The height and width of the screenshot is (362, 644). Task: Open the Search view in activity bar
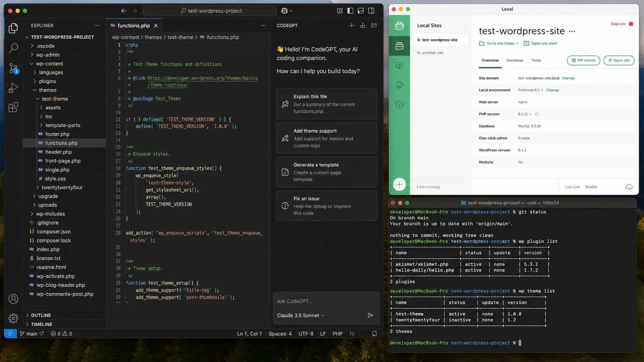(13, 48)
